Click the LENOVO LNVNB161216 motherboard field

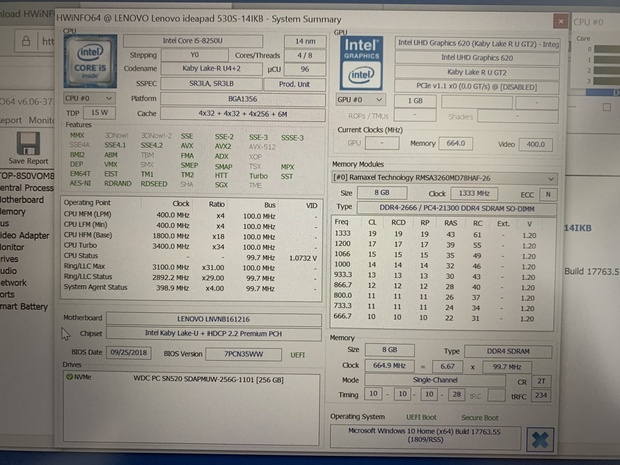pyautogui.click(x=214, y=319)
